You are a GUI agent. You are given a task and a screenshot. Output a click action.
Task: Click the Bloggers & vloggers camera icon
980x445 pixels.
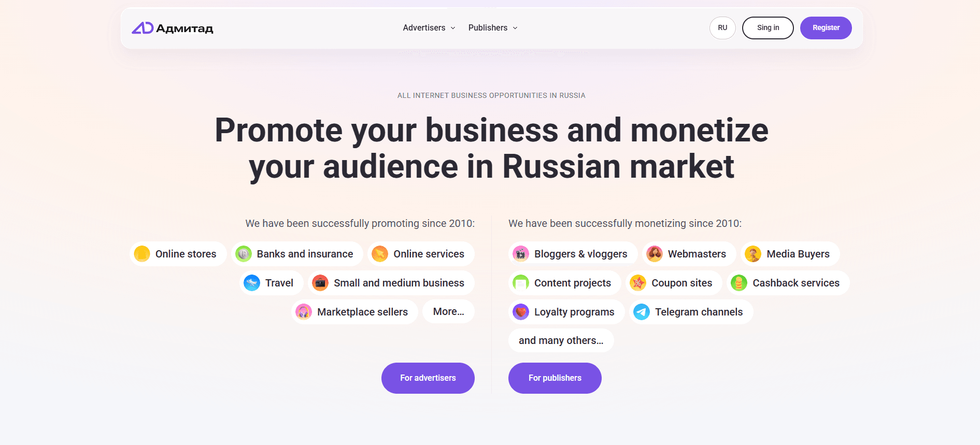(521, 254)
